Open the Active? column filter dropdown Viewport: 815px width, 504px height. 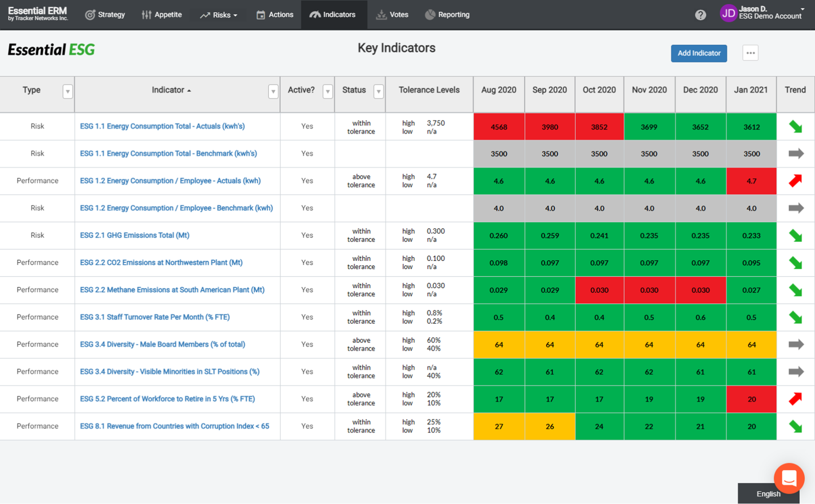pyautogui.click(x=327, y=91)
